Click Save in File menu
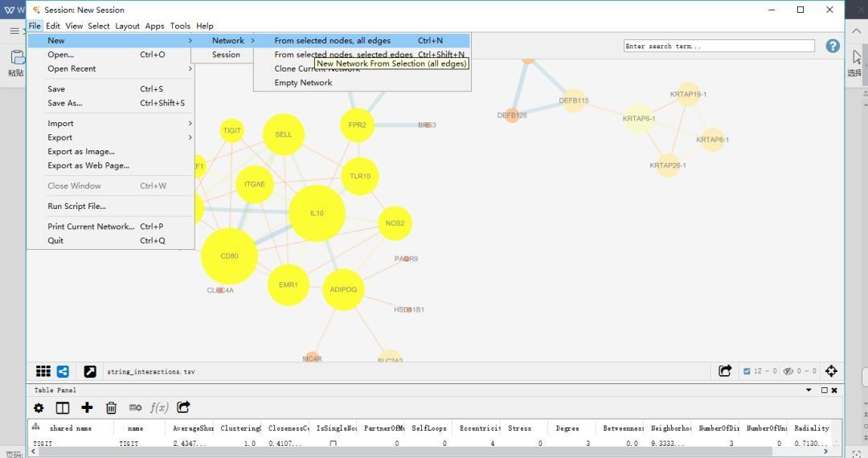Image resolution: width=868 pixels, height=458 pixels. 111,88
